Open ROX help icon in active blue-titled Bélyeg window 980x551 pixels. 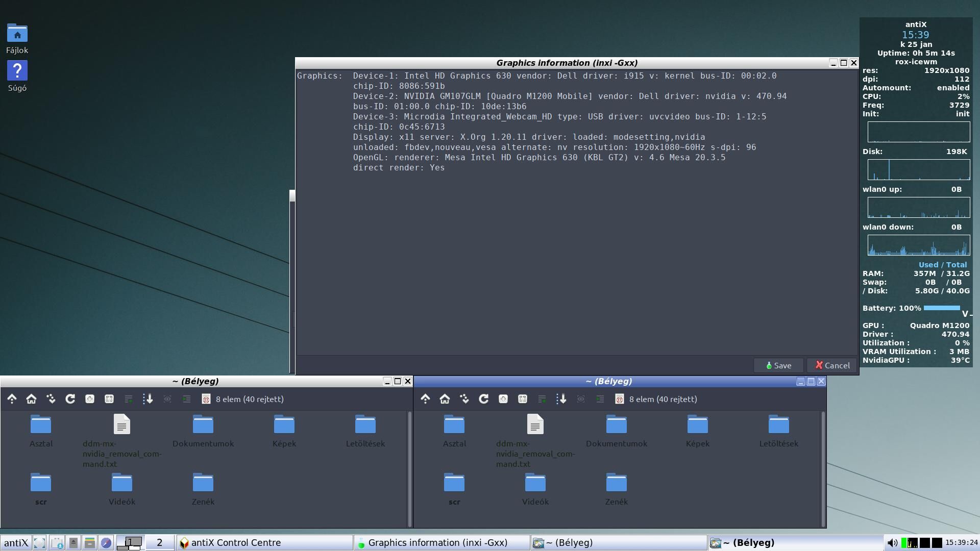click(x=619, y=399)
